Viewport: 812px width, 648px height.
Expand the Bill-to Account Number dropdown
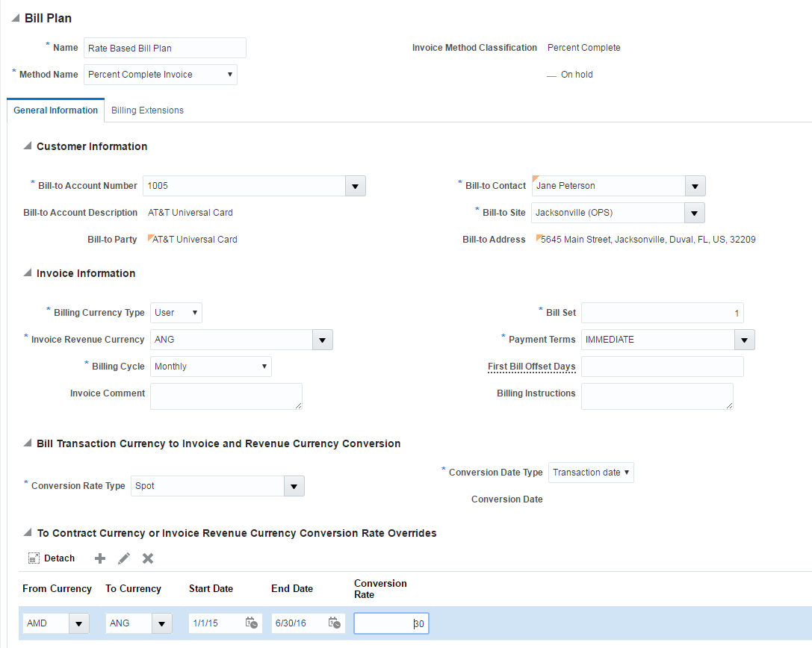coord(355,186)
